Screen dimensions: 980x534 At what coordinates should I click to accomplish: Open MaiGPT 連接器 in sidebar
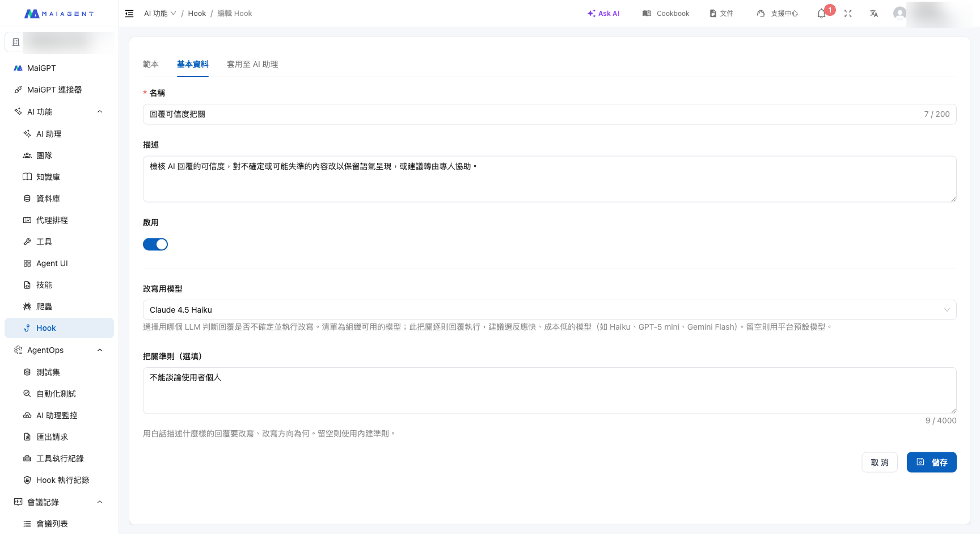pos(59,90)
